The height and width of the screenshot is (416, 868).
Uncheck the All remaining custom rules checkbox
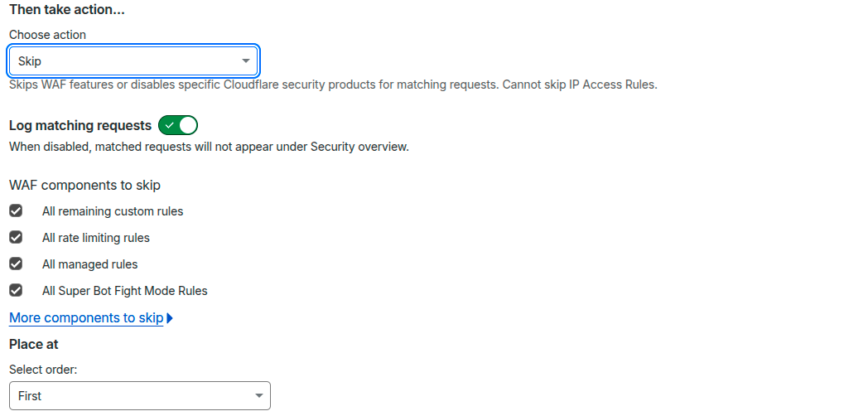pyautogui.click(x=16, y=211)
